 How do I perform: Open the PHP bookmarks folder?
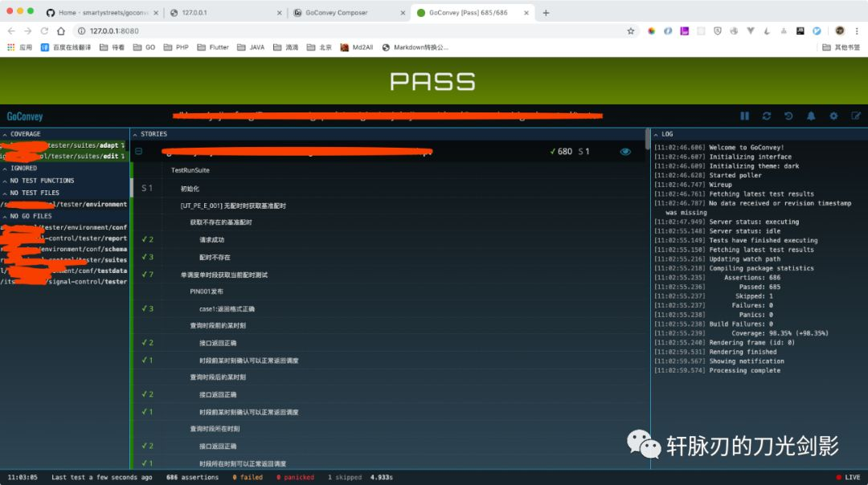176,47
